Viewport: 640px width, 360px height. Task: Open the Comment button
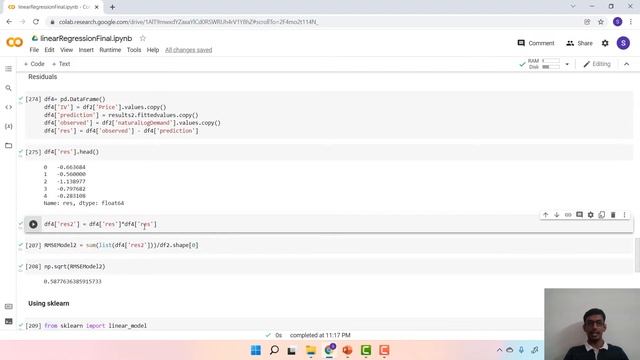(x=536, y=43)
